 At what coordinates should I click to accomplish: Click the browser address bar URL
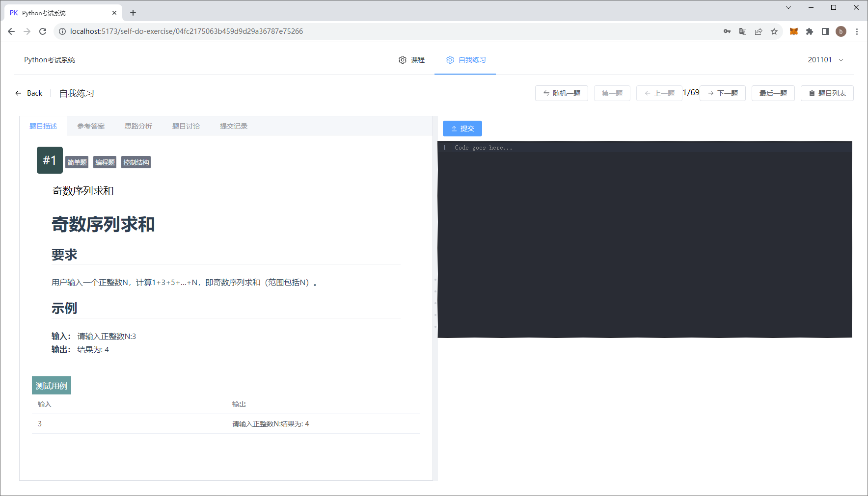pyautogui.click(x=187, y=31)
